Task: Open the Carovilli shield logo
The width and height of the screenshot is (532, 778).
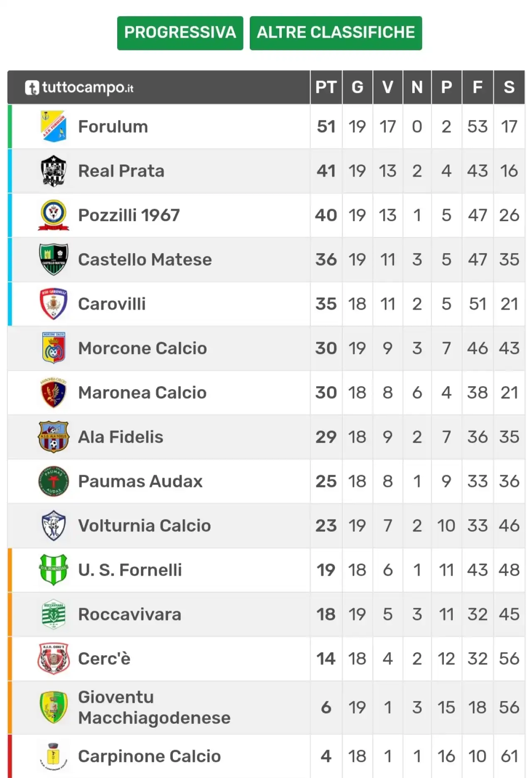Action: point(54,304)
